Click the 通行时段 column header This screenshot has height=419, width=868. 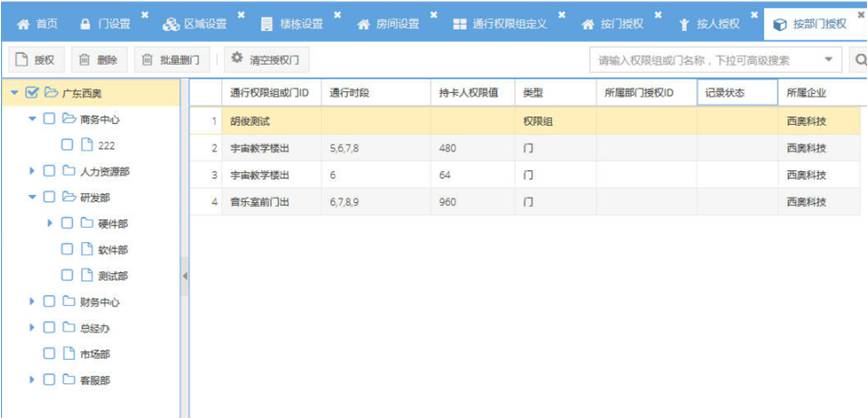pyautogui.click(x=376, y=93)
